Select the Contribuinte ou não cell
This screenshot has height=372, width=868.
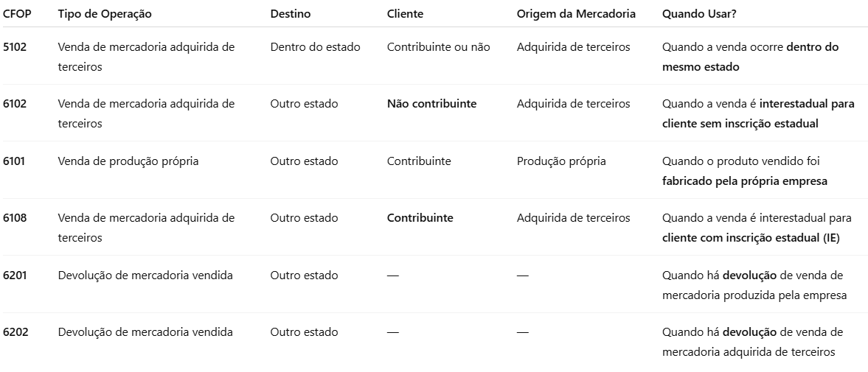(439, 47)
